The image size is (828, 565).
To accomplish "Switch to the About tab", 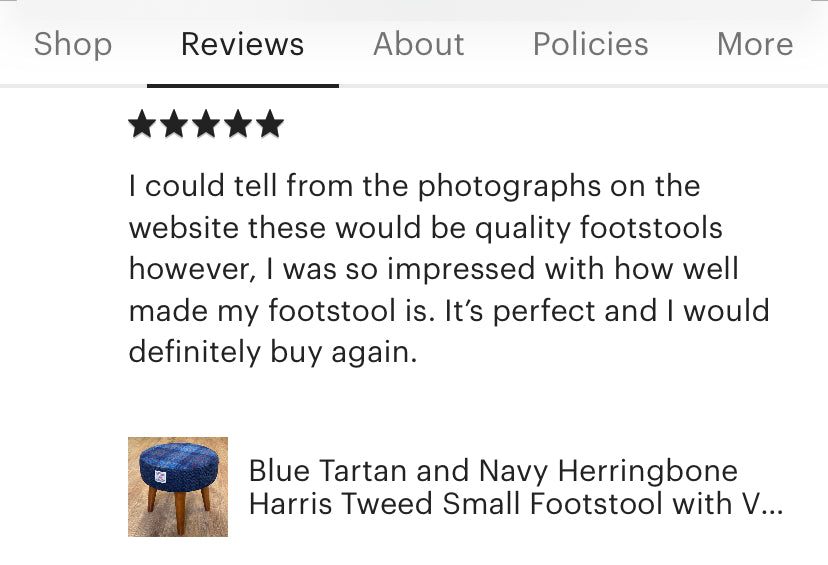I will click(x=419, y=44).
